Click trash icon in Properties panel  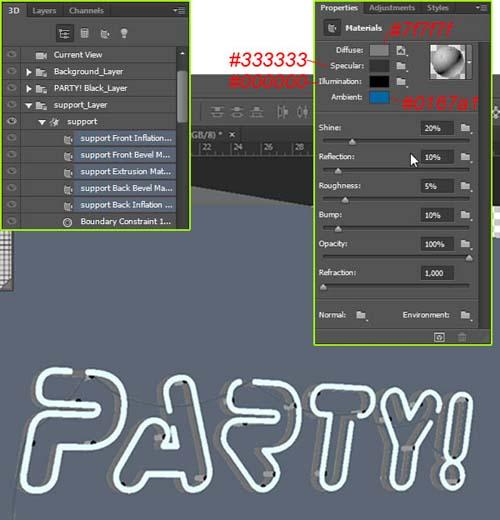tap(462, 337)
